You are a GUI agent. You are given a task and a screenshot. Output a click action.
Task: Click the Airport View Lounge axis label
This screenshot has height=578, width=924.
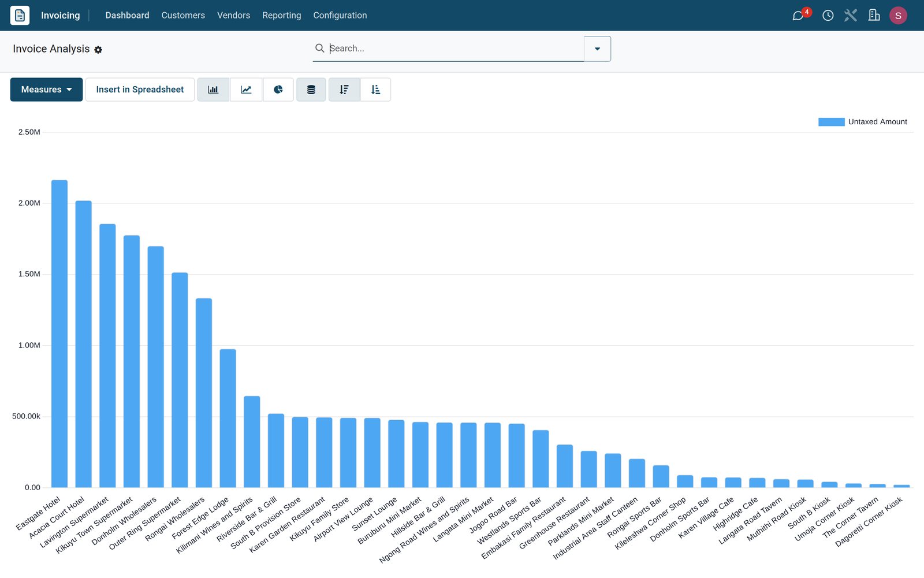[x=343, y=519]
